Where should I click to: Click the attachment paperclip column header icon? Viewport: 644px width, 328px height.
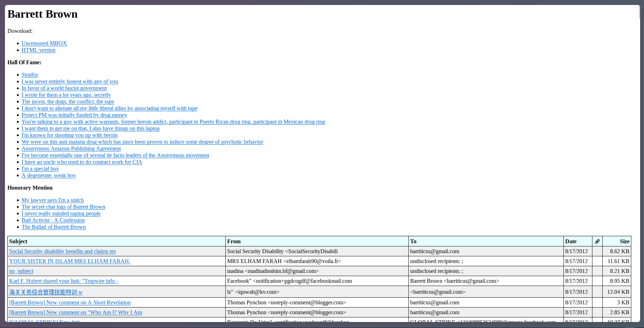[x=597, y=241]
